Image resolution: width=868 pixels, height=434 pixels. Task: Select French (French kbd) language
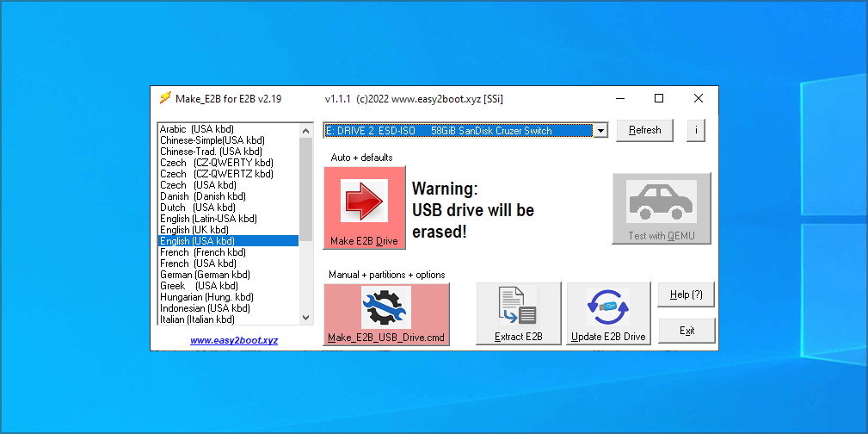pyautogui.click(x=228, y=252)
